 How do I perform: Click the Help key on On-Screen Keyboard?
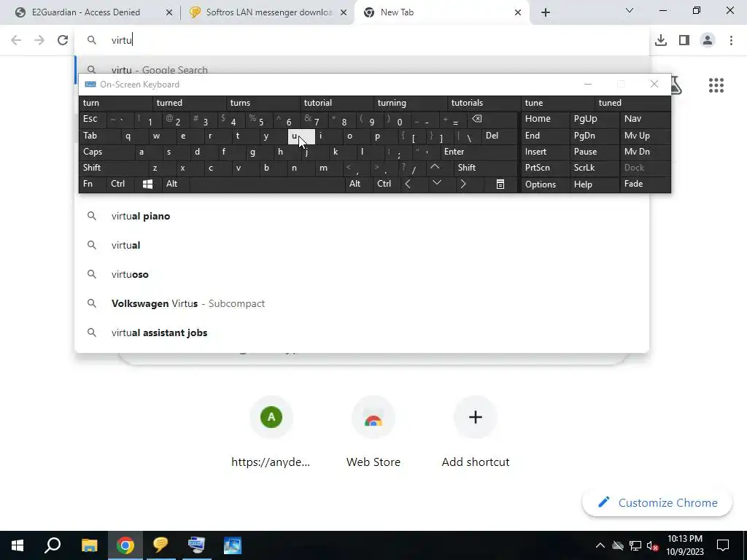595,184
